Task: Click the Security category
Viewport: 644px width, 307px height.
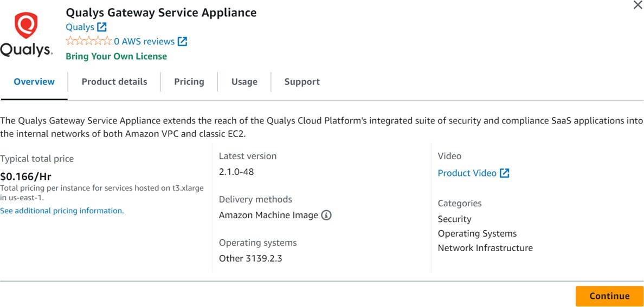Action: [455, 219]
